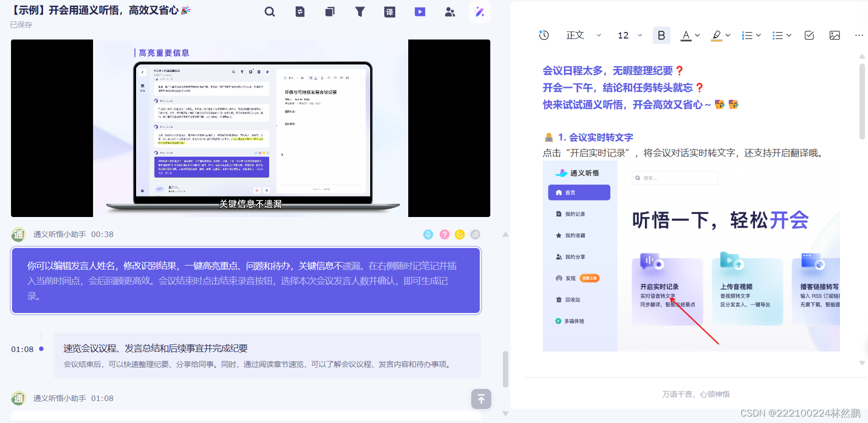Select the highlighted purple transcript paragraph
The image size is (868, 423).
click(246, 280)
